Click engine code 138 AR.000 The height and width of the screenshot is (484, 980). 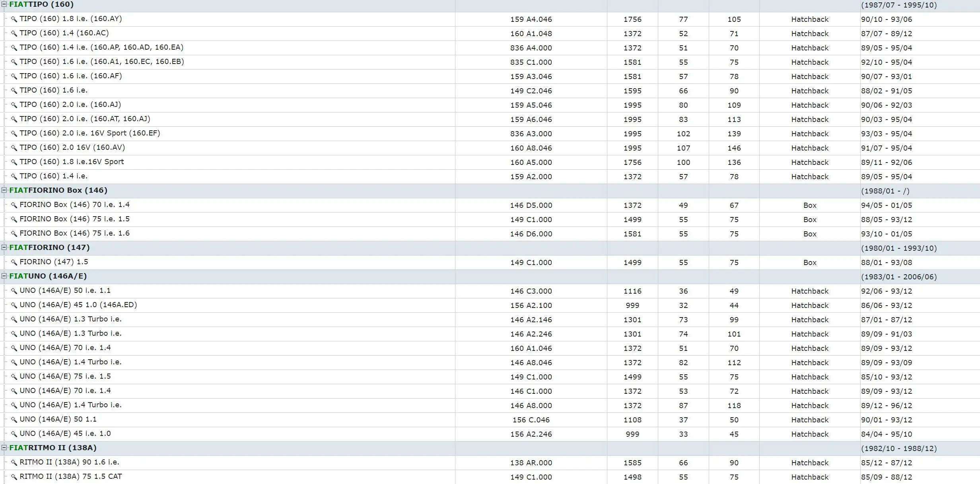point(531,463)
